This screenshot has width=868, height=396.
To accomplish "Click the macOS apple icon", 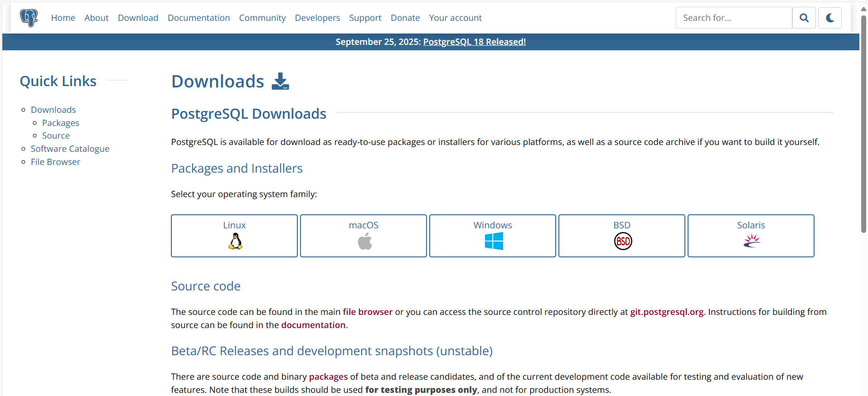I will click(x=365, y=241).
